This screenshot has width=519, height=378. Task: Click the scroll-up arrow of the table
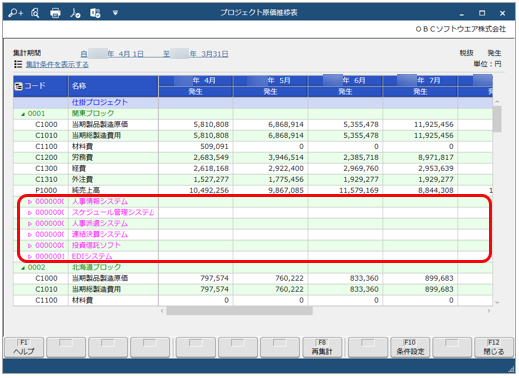pyautogui.click(x=497, y=102)
